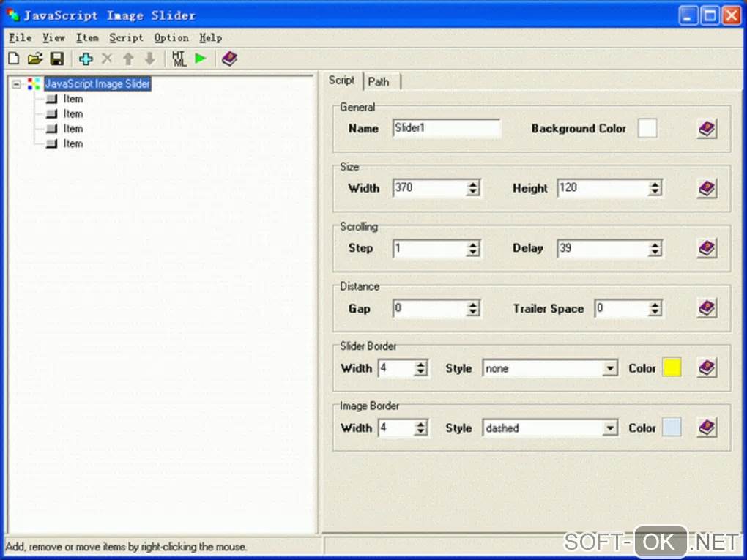Click the Delay field showing 39
Viewport: 747px width, 560px height.
[x=603, y=248]
